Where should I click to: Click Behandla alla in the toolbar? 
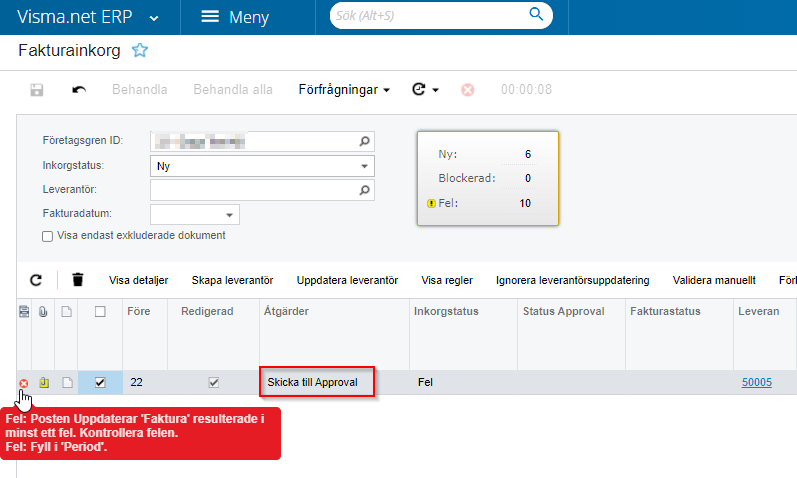point(233,89)
